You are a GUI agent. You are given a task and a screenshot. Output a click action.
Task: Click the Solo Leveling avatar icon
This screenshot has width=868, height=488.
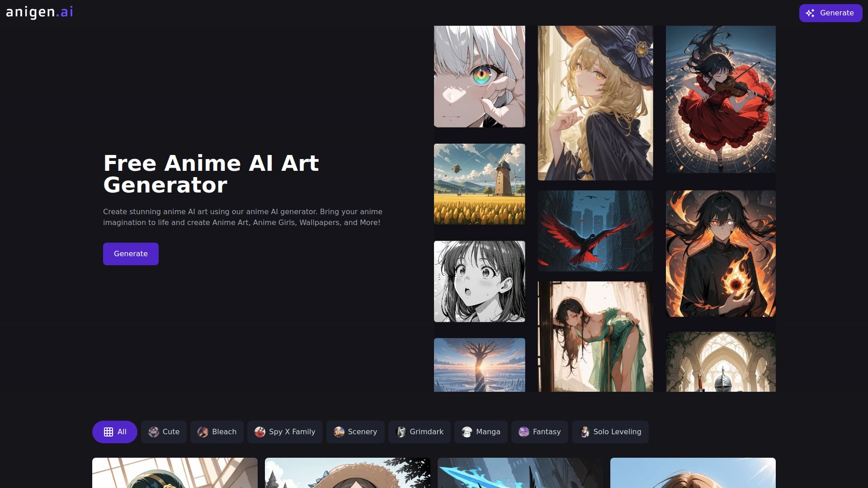click(585, 432)
